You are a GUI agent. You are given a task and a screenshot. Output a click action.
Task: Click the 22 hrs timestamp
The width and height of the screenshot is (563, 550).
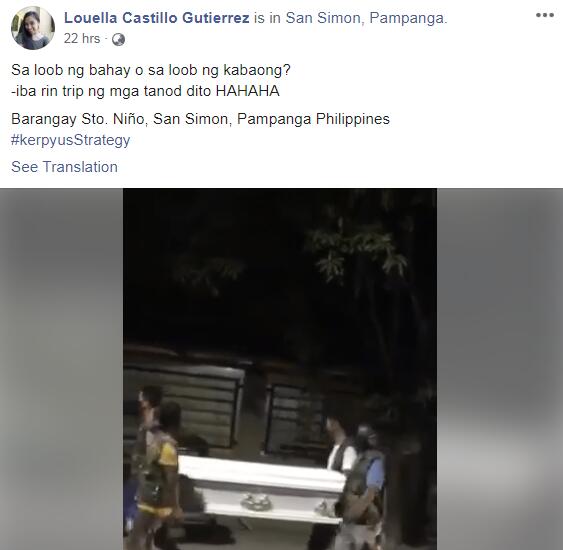pyautogui.click(x=82, y=38)
